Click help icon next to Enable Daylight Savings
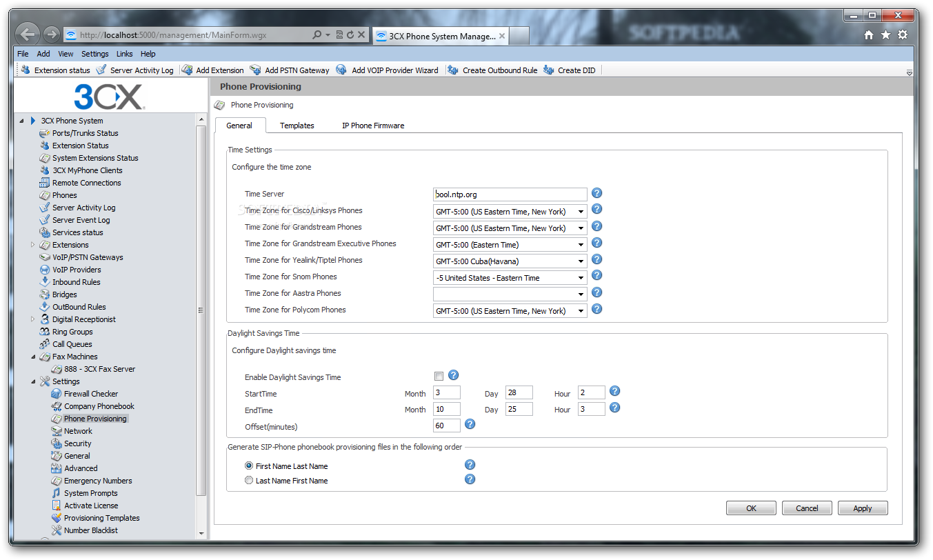Image resolution: width=933 pixels, height=560 pixels. click(454, 375)
